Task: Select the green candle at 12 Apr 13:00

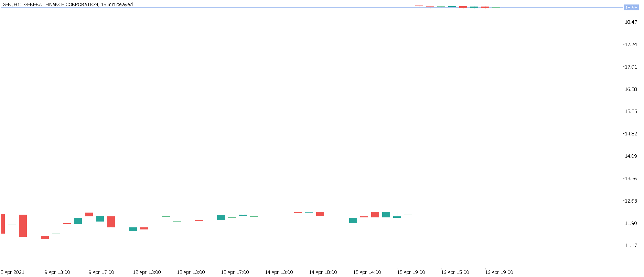Action: click(133, 229)
